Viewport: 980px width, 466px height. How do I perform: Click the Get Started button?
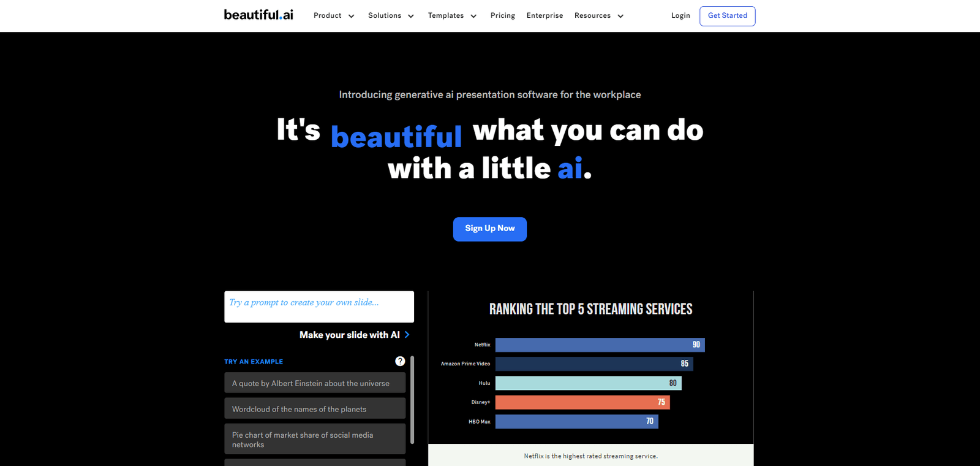point(728,16)
